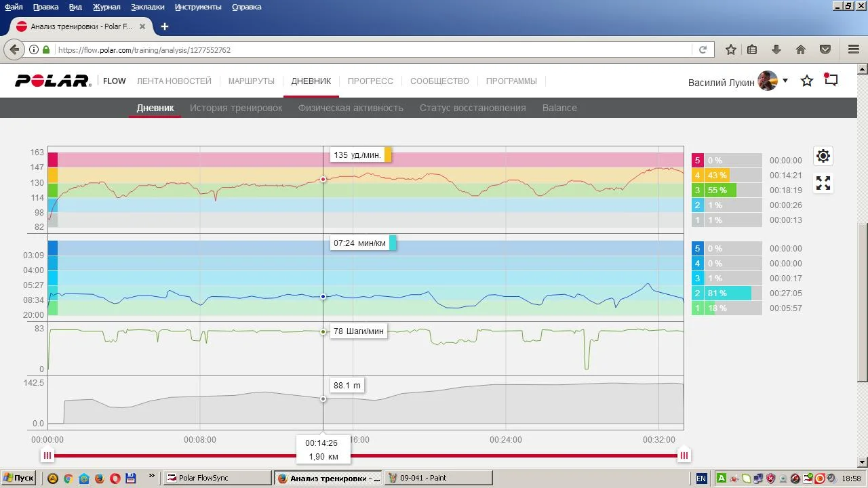This screenshot has width=868, height=488.
Task: Open the Firefox downloads arrow
Action: (776, 49)
